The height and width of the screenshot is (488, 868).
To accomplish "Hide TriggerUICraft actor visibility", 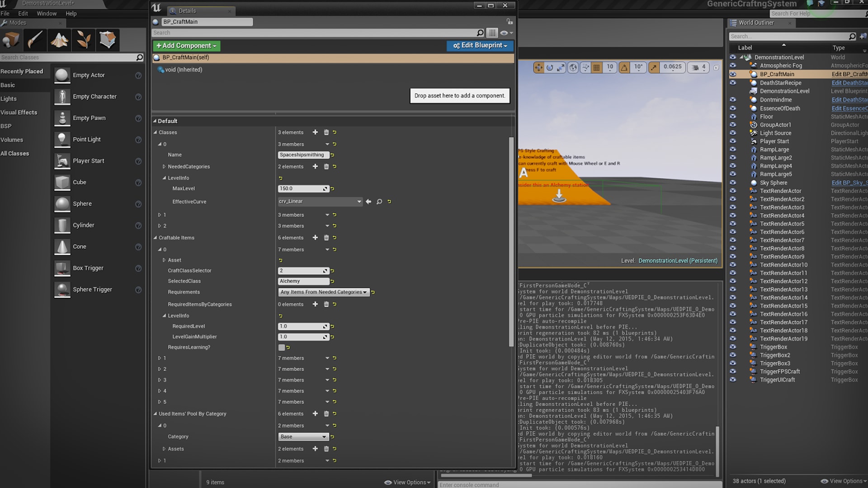I will coord(733,380).
